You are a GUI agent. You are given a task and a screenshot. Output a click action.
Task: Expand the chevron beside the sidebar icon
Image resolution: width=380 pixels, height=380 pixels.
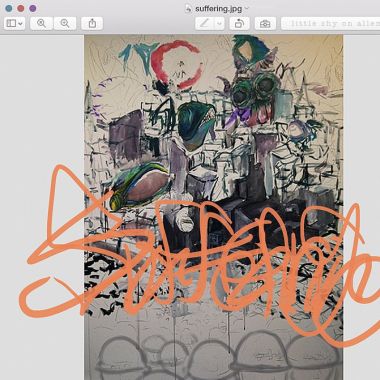point(21,24)
